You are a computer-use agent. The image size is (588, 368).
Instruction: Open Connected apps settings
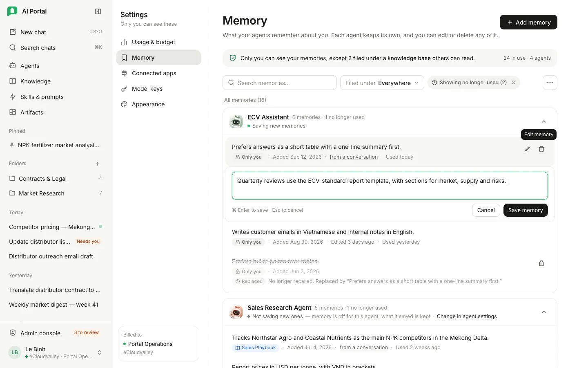tap(158, 73)
